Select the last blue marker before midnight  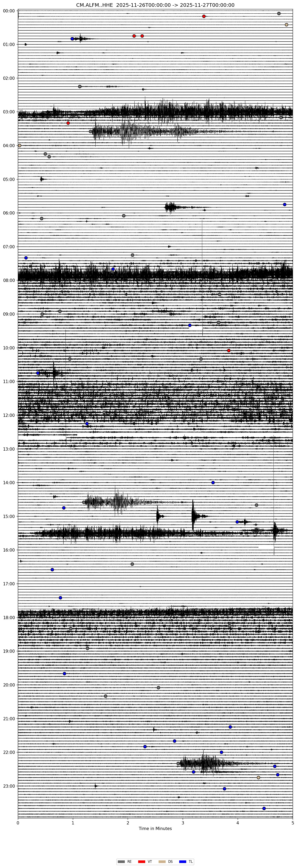(x=264, y=808)
